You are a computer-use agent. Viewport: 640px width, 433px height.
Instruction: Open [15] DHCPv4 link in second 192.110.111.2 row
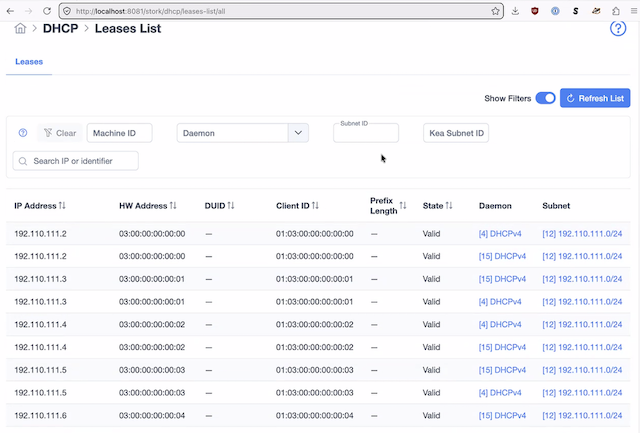tap(502, 256)
